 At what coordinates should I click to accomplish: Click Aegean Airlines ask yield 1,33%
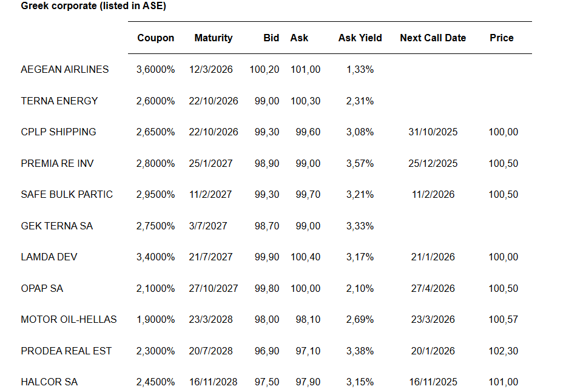(360, 69)
